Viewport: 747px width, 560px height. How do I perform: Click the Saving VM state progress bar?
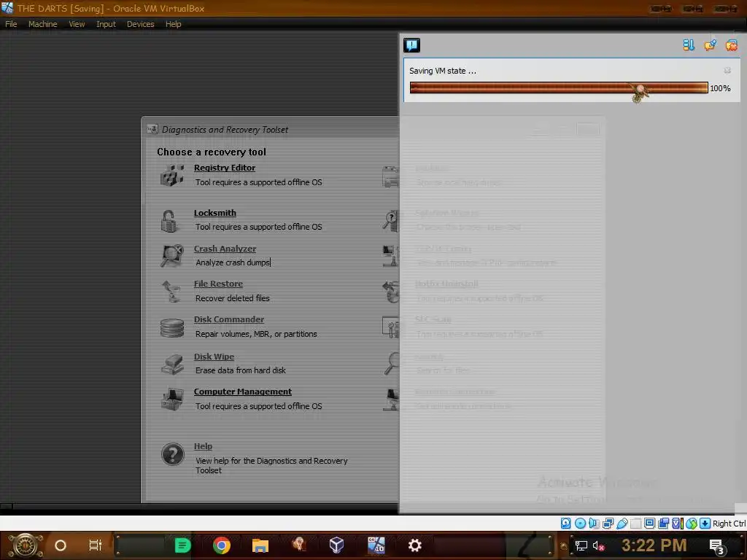pos(559,87)
